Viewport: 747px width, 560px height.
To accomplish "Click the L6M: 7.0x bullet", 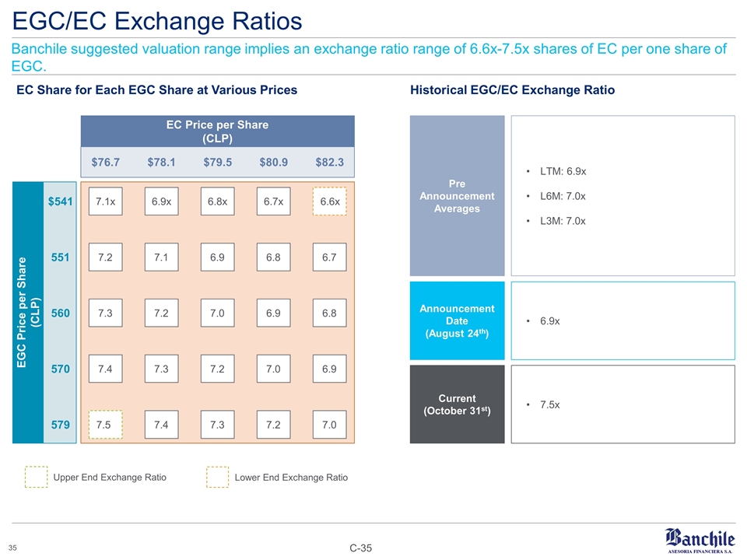I will pos(560,195).
